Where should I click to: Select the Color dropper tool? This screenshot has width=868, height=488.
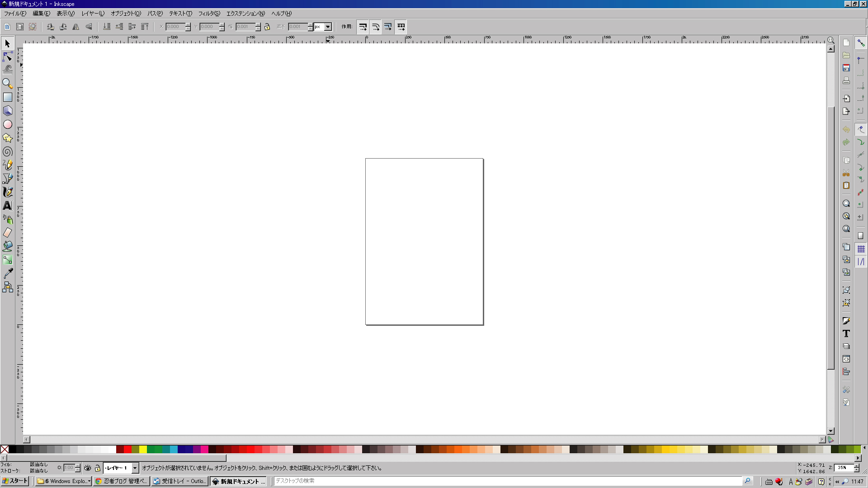8,273
